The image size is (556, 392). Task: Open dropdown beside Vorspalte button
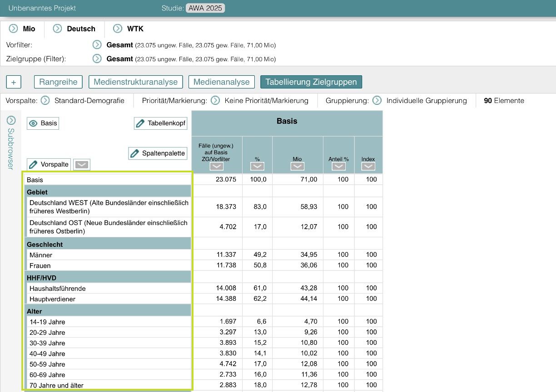click(82, 165)
